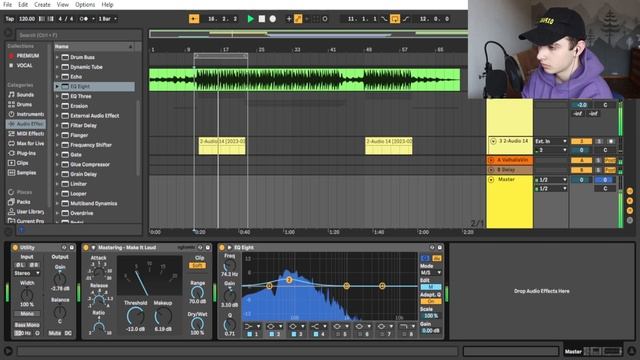The width and height of the screenshot is (640, 360).
Task: Click the Stop button in transport
Action: (262, 19)
